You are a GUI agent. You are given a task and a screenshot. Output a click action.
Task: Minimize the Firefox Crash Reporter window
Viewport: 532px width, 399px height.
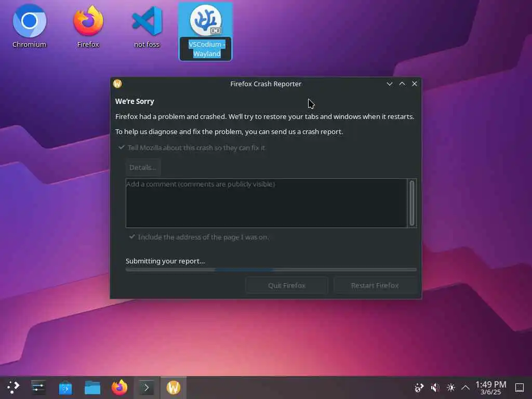click(390, 84)
